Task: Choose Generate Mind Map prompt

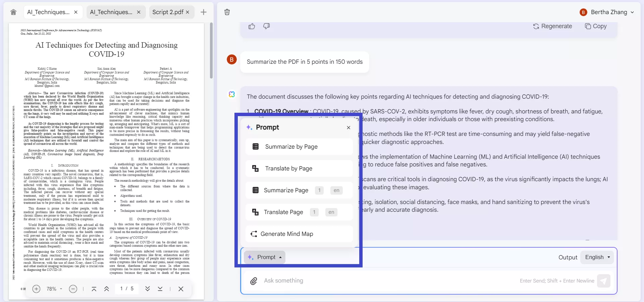Action: click(x=299, y=234)
